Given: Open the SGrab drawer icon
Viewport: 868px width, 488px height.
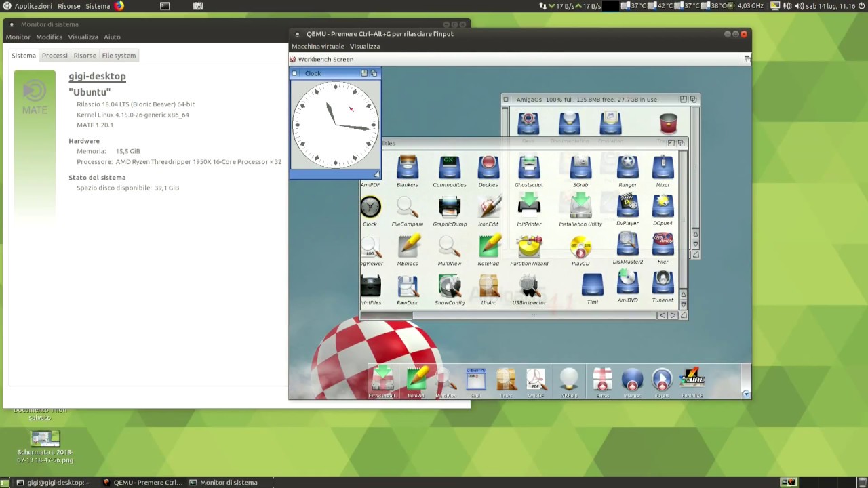Looking at the screenshot, I should pos(580,167).
